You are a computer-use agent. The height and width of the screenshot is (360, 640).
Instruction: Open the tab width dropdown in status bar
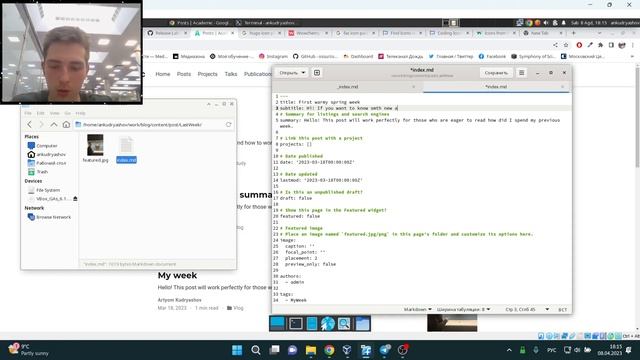(463, 309)
